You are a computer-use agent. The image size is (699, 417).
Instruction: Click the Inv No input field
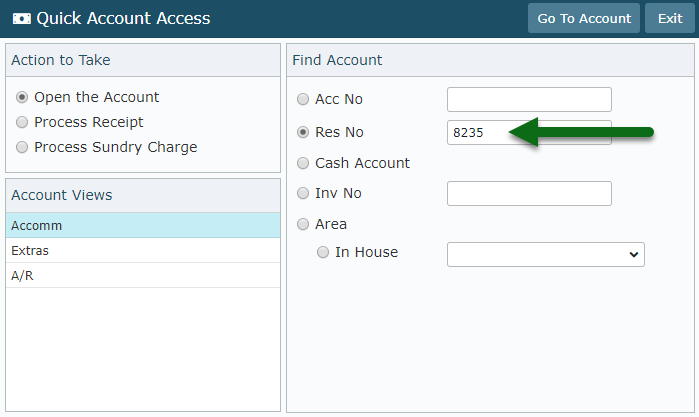[529, 194]
